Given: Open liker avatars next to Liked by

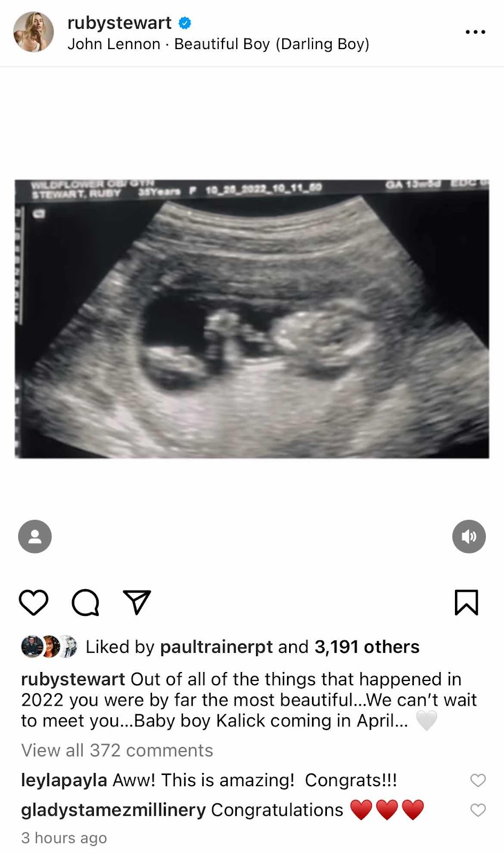Looking at the screenshot, I should coord(49,646).
